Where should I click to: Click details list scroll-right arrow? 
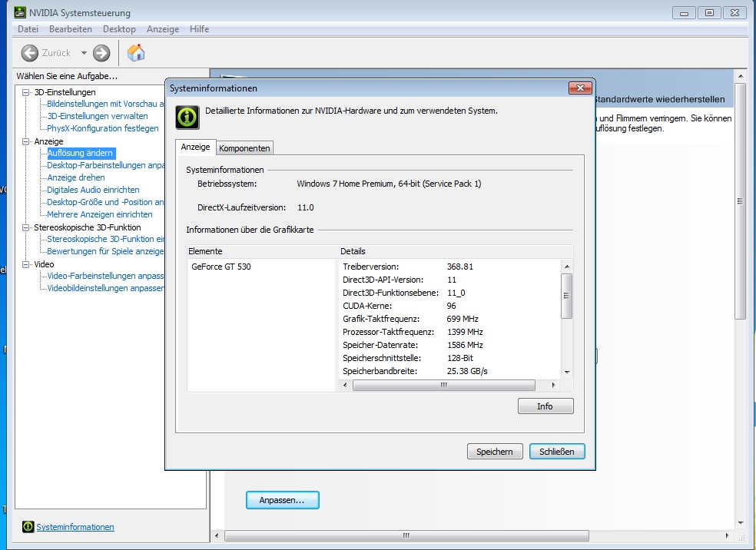pyautogui.click(x=553, y=385)
